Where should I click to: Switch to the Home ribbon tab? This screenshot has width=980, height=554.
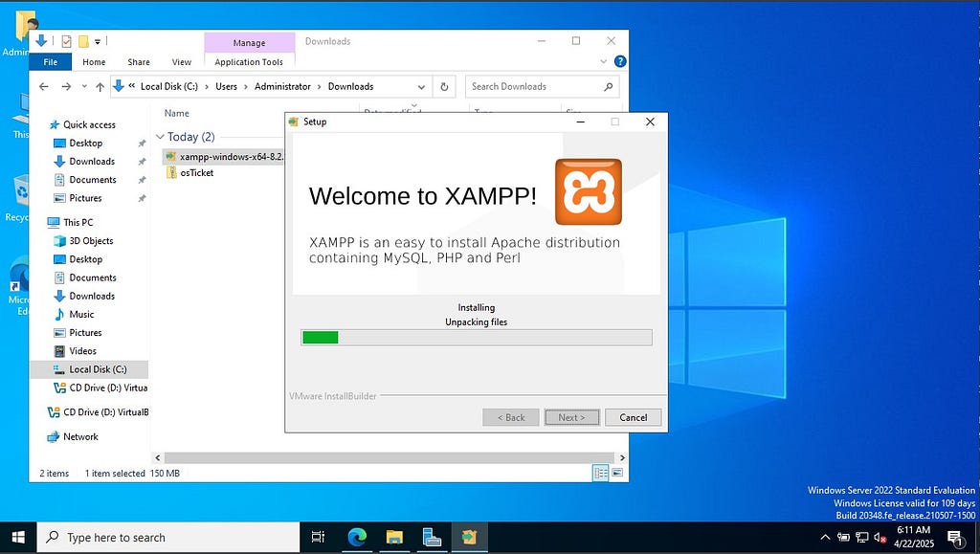click(94, 62)
